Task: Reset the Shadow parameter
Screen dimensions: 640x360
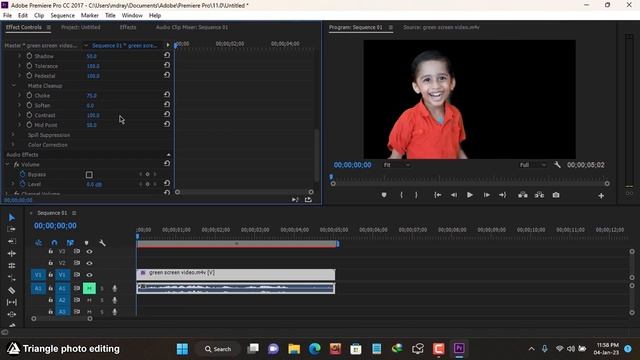Action: click(x=167, y=56)
